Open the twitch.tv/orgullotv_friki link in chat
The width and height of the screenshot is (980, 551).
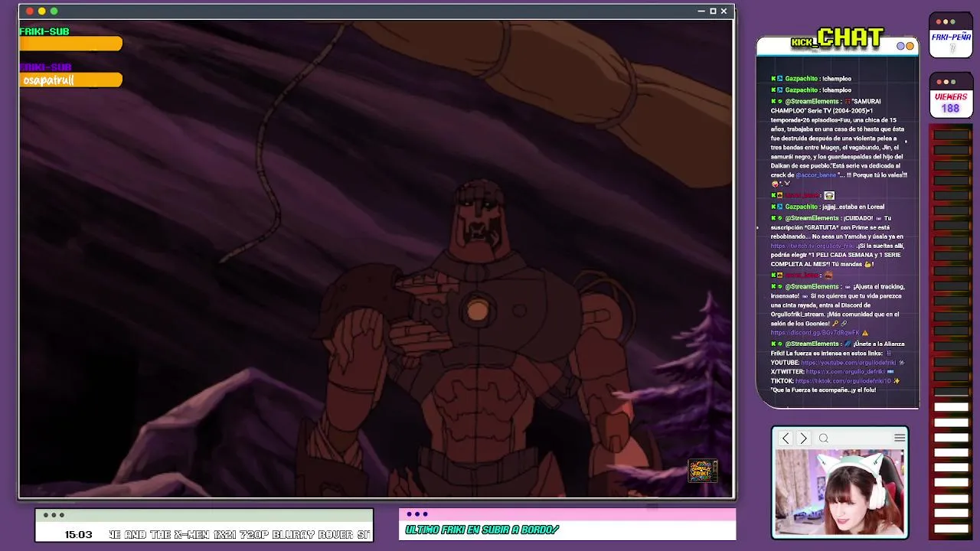pyautogui.click(x=814, y=246)
